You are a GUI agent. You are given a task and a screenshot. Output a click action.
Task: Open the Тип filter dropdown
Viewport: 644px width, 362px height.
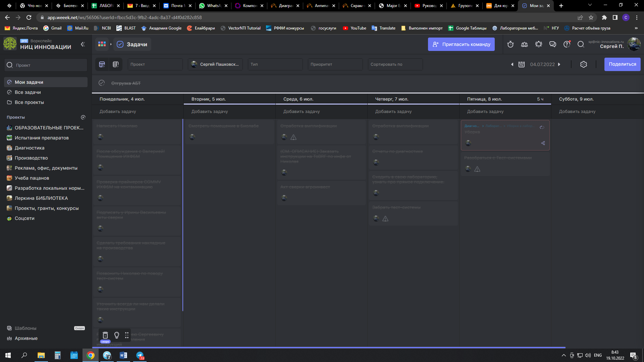pos(275,64)
